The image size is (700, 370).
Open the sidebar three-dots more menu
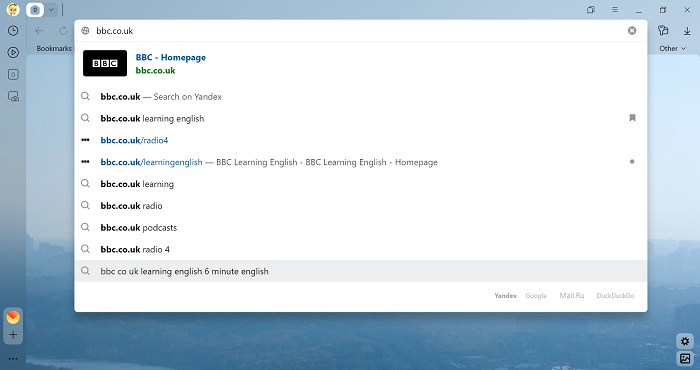pos(13,358)
